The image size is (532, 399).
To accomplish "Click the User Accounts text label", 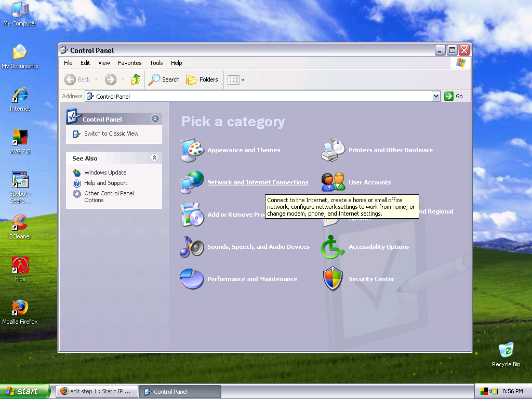I will 369,182.
